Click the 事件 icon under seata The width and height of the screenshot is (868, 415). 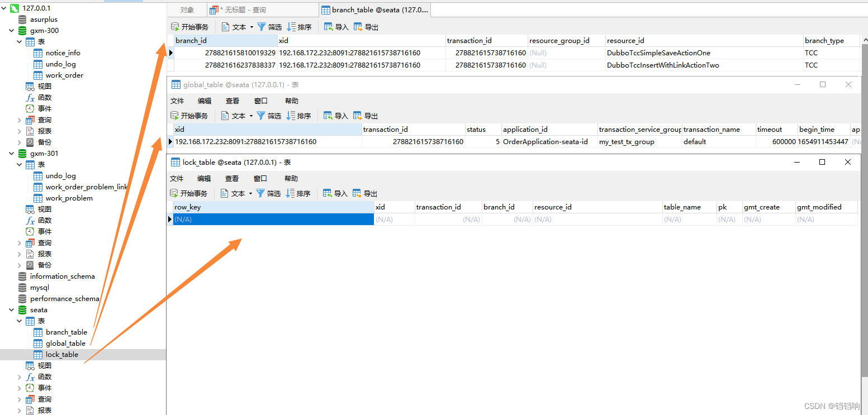click(30, 388)
